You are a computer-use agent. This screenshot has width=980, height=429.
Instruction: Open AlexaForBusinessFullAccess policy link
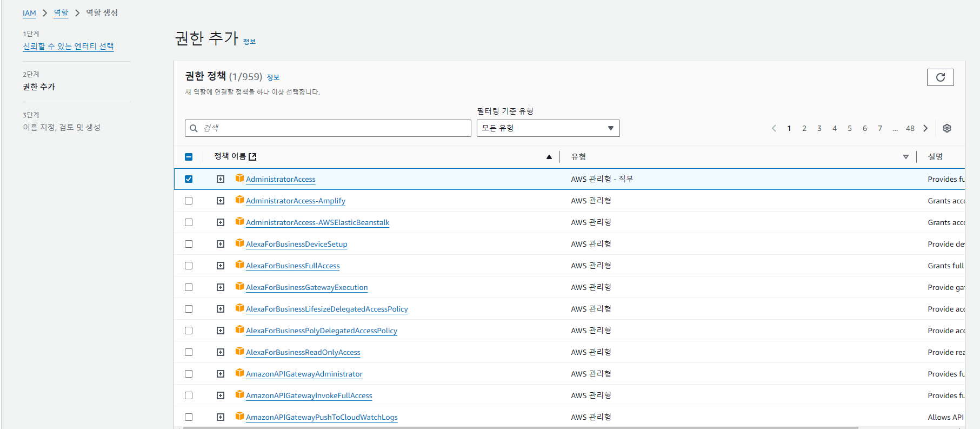point(293,266)
